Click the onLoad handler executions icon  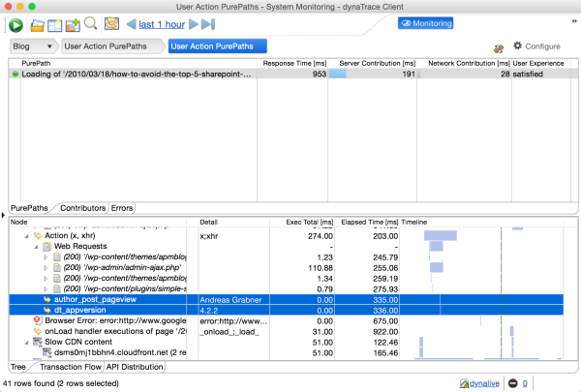click(x=38, y=331)
